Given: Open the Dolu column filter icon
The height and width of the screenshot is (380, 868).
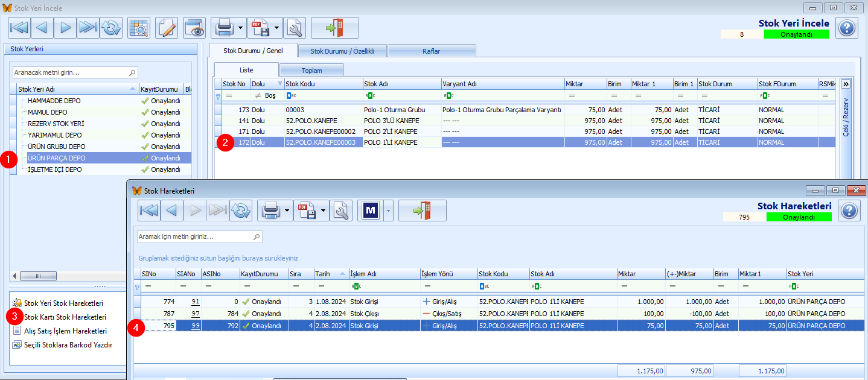Looking at the screenshot, I should point(279,84).
